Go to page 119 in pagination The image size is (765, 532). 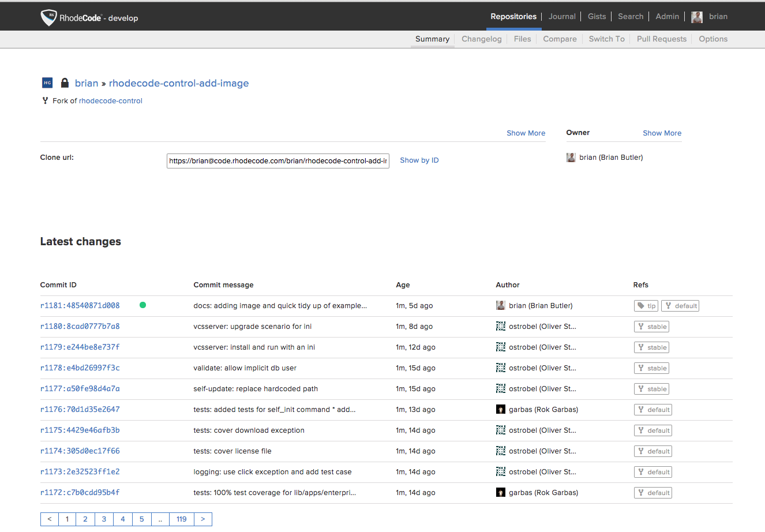pyautogui.click(x=181, y=519)
